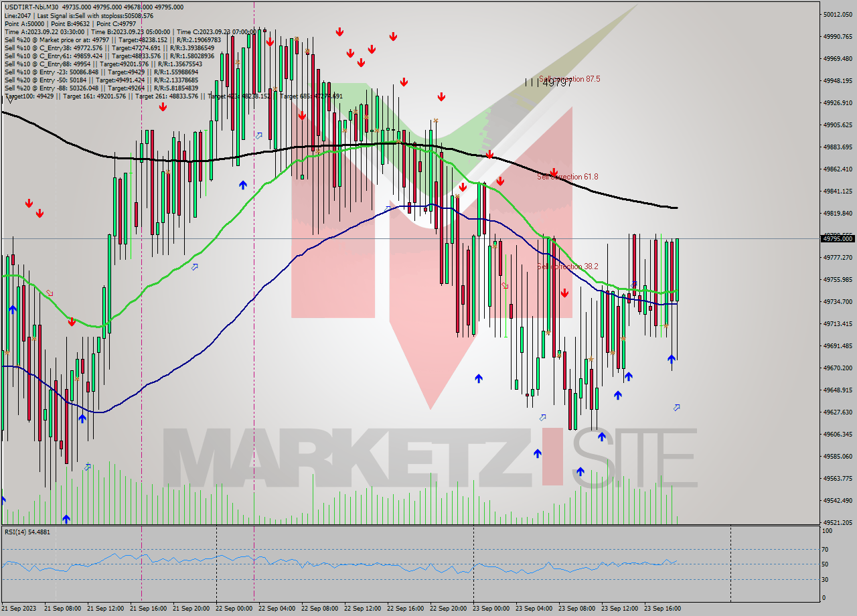
Task: Click the '23 Sep 08:00' time axis label
Action: [x=576, y=609]
